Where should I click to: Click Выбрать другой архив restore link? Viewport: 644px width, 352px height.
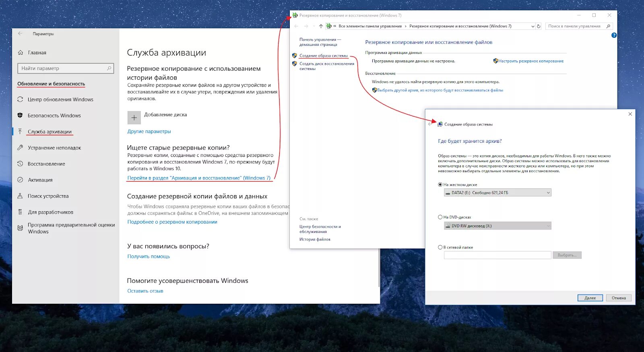[440, 90]
